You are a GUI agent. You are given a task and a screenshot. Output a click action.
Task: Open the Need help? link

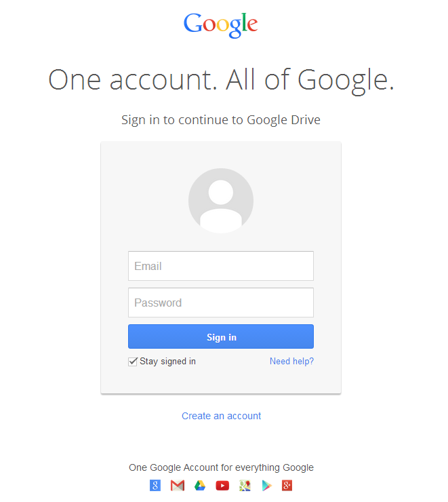pyautogui.click(x=291, y=361)
